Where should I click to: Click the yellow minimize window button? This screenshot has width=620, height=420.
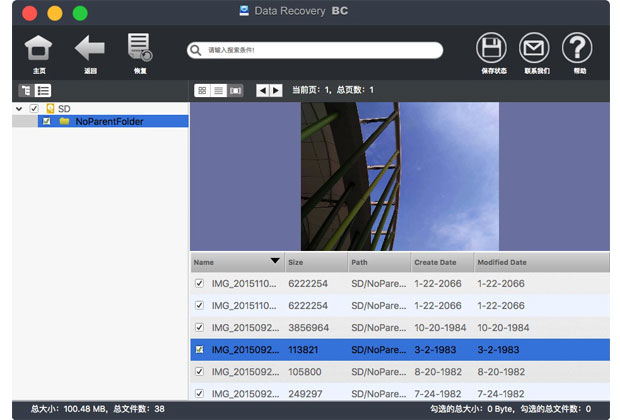[55, 13]
